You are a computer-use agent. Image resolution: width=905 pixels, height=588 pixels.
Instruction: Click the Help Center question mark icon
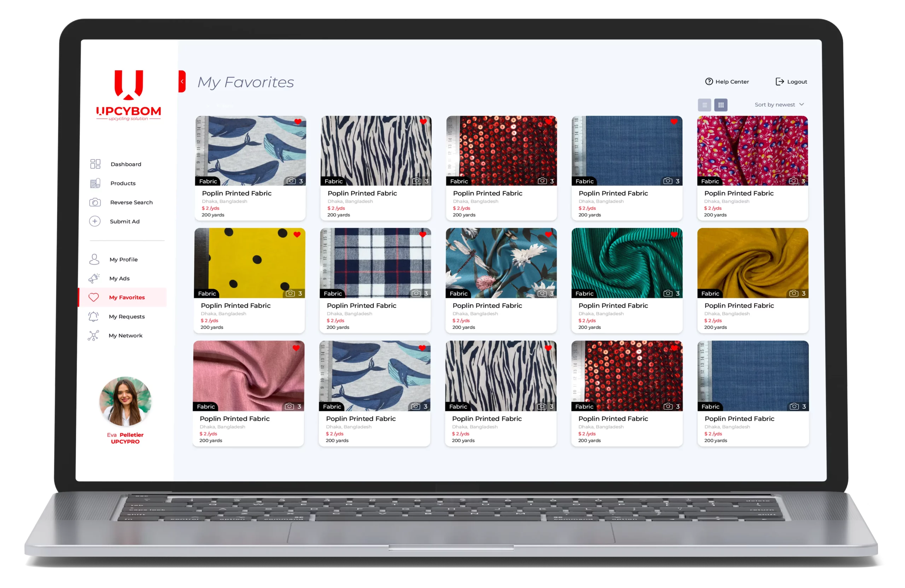709,81
